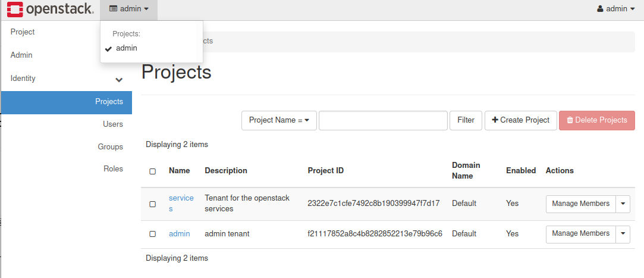Open the admin project link in table
Image resolution: width=644 pixels, height=278 pixels.
click(180, 234)
